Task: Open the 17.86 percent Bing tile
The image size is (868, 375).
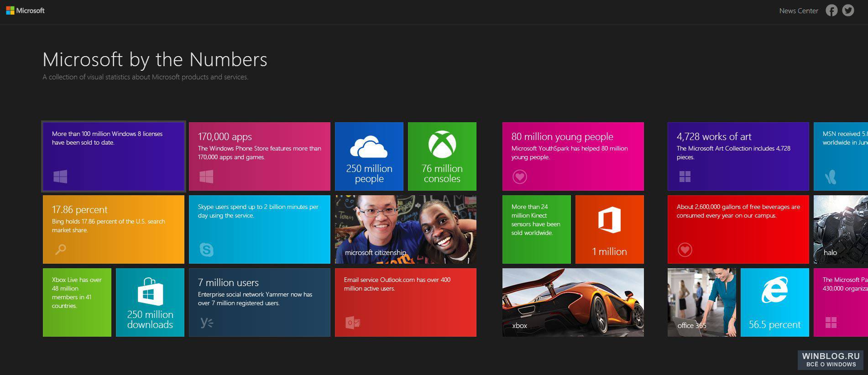Action: click(114, 229)
